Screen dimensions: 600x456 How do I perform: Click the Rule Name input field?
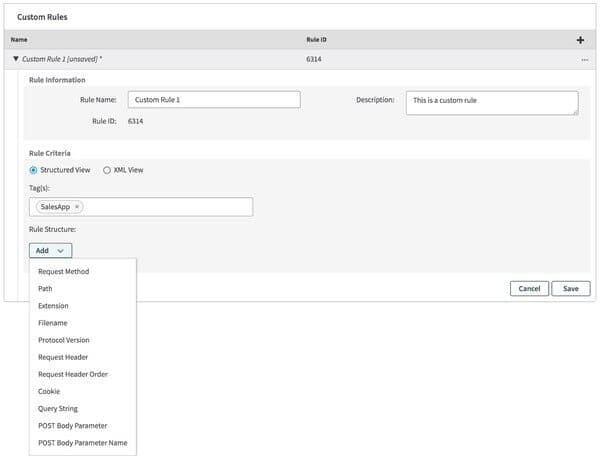point(214,100)
